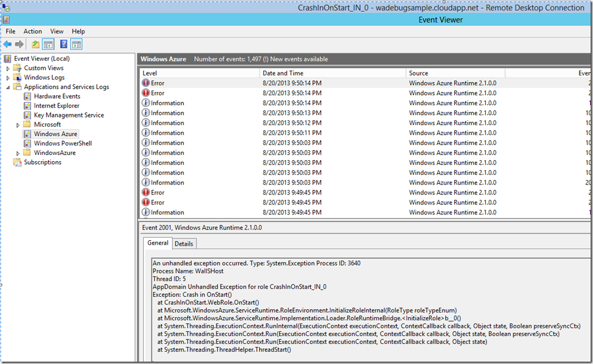Image resolution: width=593 pixels, height=364 pixels.
Task: Switch to the General tab
Action: (x=158, y=243)
